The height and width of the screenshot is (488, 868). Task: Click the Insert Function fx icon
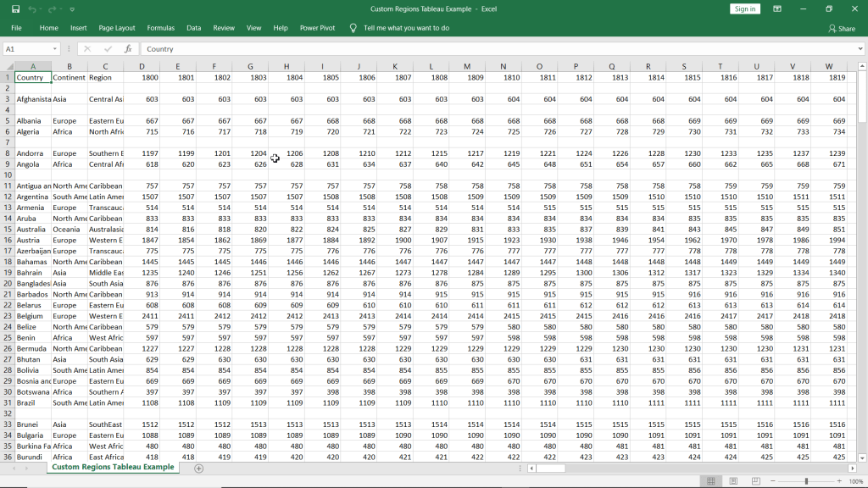coord(128,49)
